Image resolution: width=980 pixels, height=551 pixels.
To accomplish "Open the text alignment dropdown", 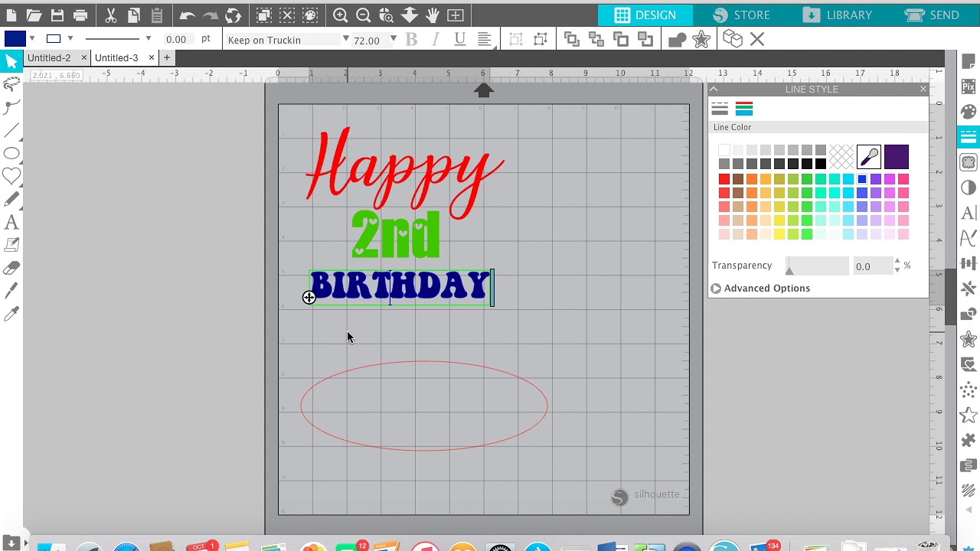I will point(485,39).
